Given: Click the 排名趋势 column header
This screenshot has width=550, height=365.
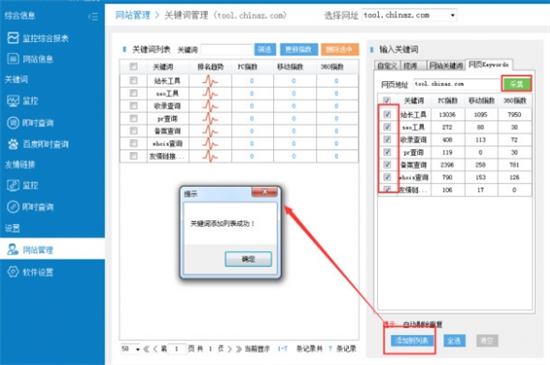Looking at the screenshot, I should pos(210,67).
